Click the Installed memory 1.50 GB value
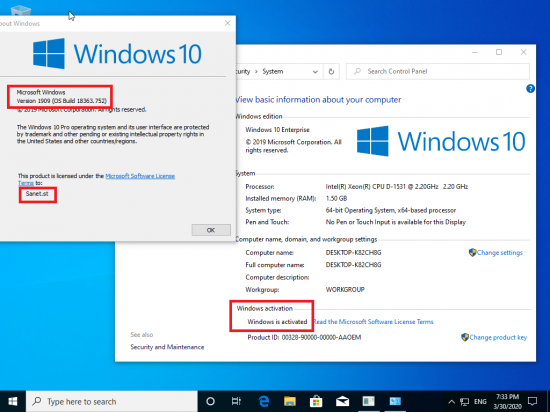This screenshot has height=412, width=550. 336,198
